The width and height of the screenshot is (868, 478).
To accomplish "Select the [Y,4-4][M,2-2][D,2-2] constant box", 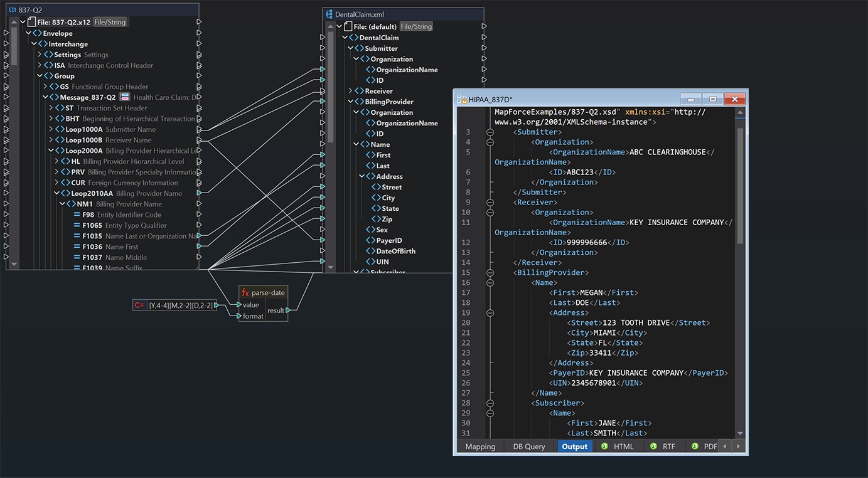I will coord(175,305).
